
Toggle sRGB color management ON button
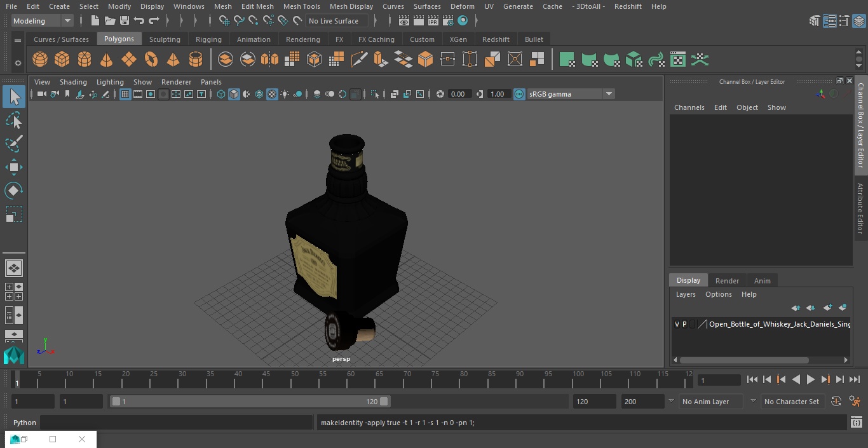tap(519, 94)
